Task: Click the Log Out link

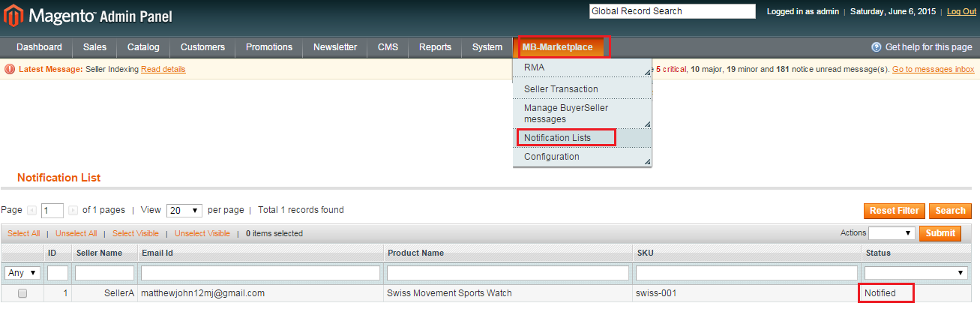Action: tap(961, 11)
